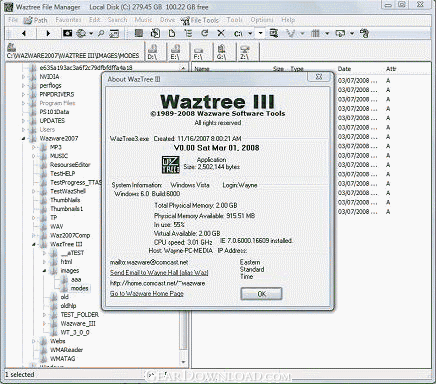Image resolution: width=436 pixels, height=384 pixels.
Task: Select the perflogs folder in tree
Action: (50, 86)
